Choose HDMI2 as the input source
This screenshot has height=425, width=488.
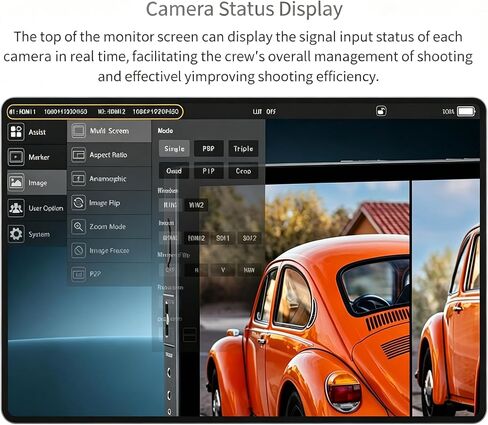point(196,238)
